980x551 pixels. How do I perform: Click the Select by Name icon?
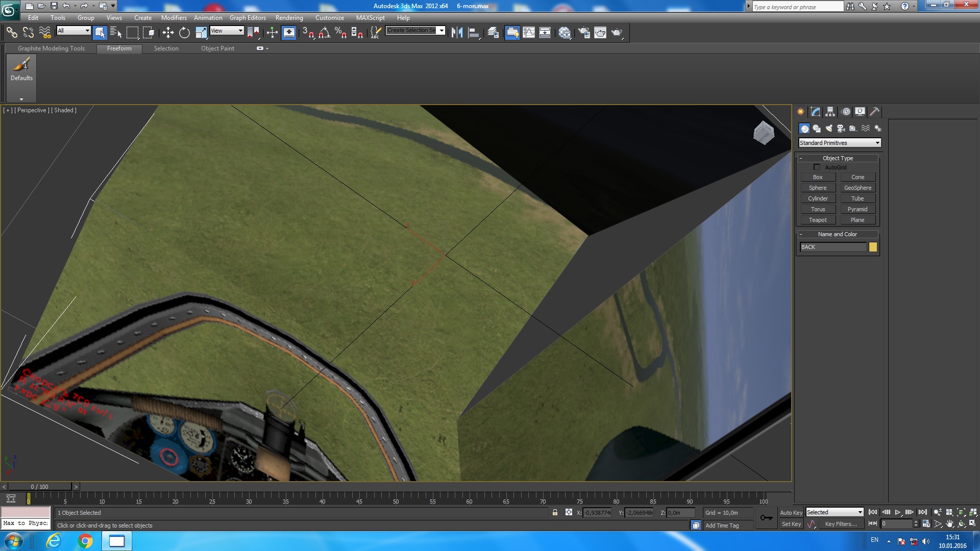tap(116, 33)
